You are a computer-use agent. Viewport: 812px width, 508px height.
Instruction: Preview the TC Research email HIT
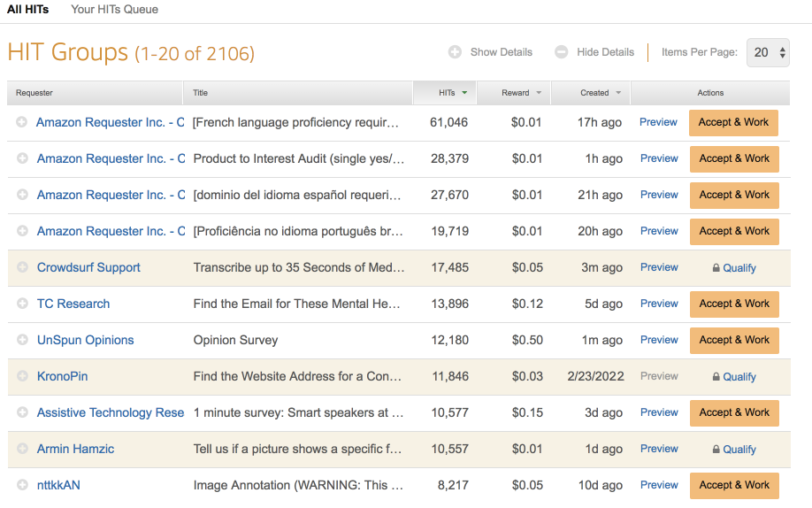(659, 304)
